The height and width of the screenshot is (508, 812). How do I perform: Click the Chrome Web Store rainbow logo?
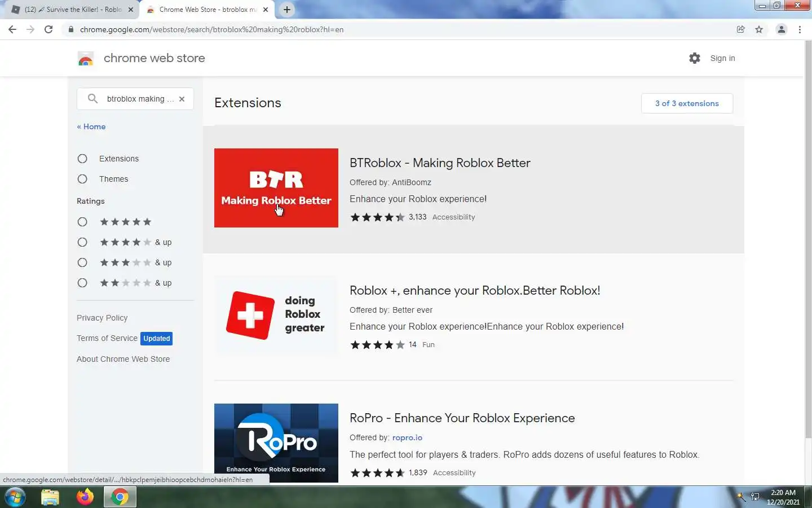(x=86, y=58)
